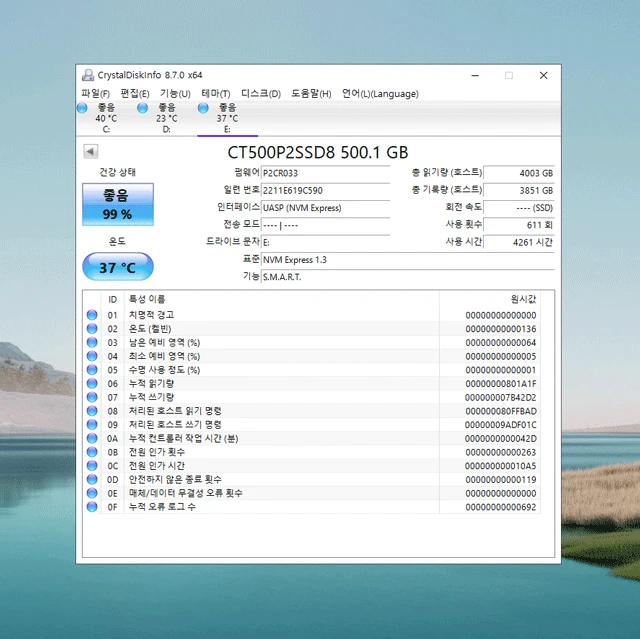The width and height of the screenshot is (640, 639).
Task: Click the E: drive blue status orb
Action: (203, 108)
